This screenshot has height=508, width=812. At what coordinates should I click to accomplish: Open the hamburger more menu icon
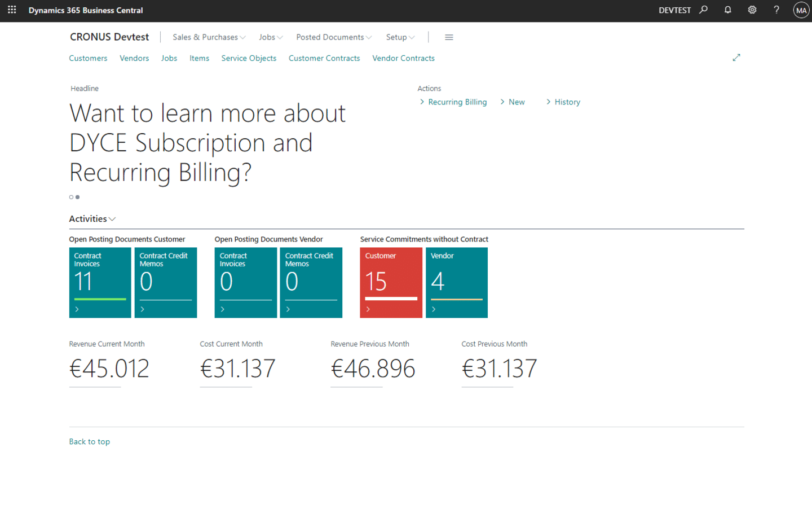point(449,37)
